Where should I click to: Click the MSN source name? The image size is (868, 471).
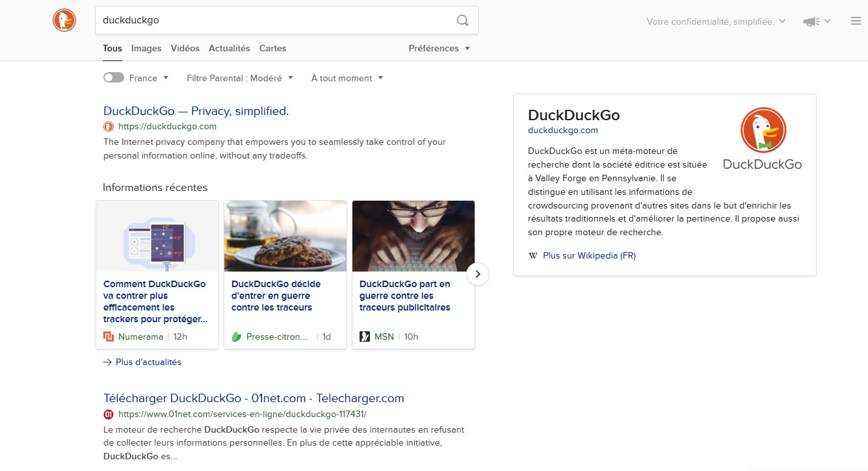pyautogui.click(x=384, y=337)
